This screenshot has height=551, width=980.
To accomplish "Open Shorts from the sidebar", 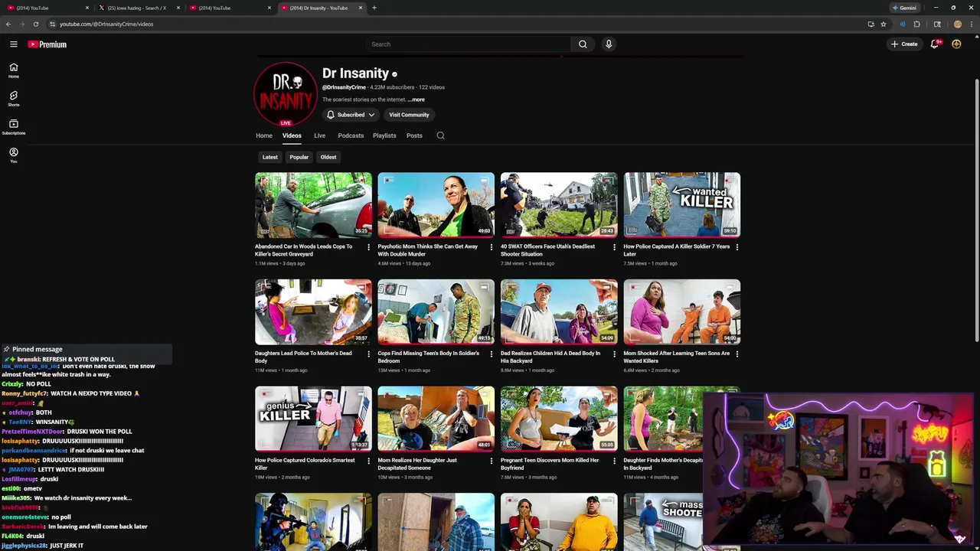I will click(13, 99).
